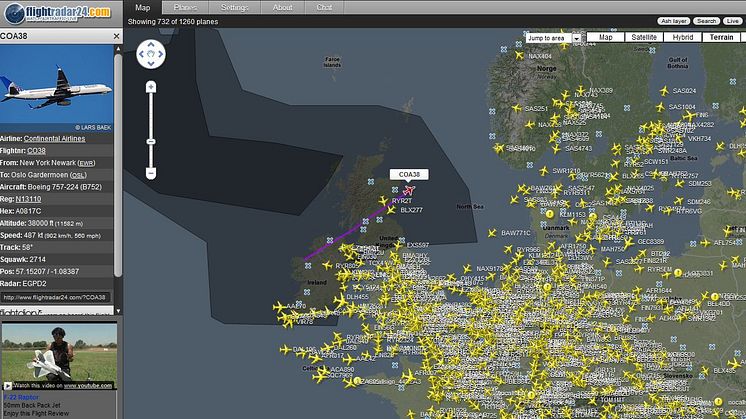Click the zoom out minus button

[x=151, y=173]
